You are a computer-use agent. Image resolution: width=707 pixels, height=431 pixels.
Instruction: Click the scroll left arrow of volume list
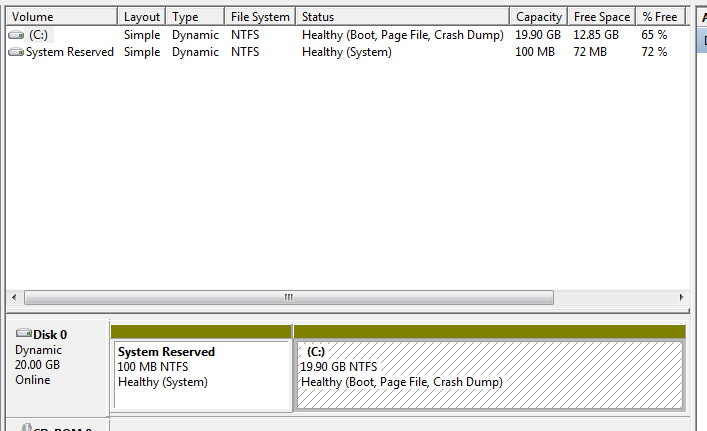pos(14,297)
